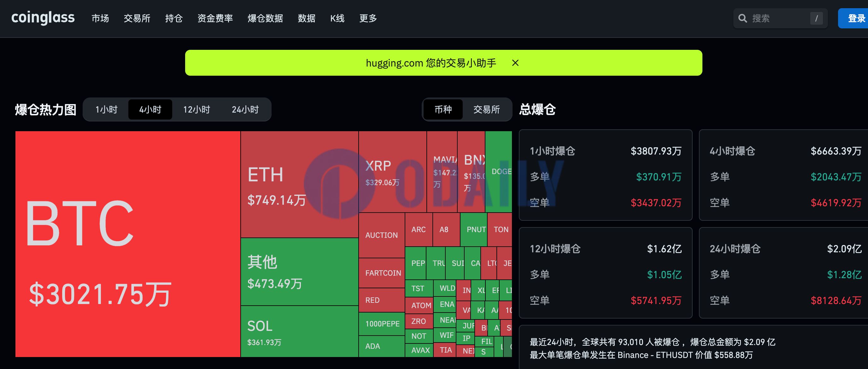
Task: Show heatmap by 交易所
Action: [486, 109]
